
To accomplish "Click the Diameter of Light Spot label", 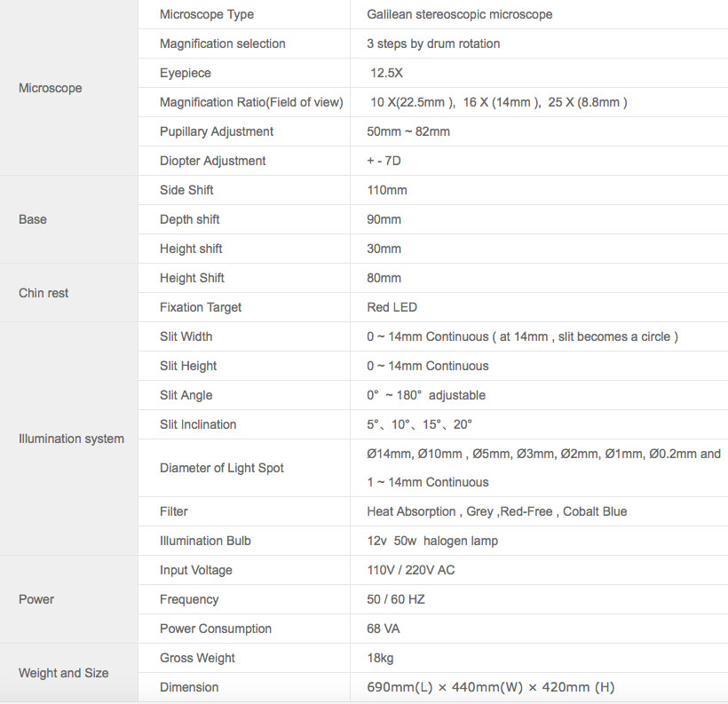I will pyautogui.click(x=222, y=468).
